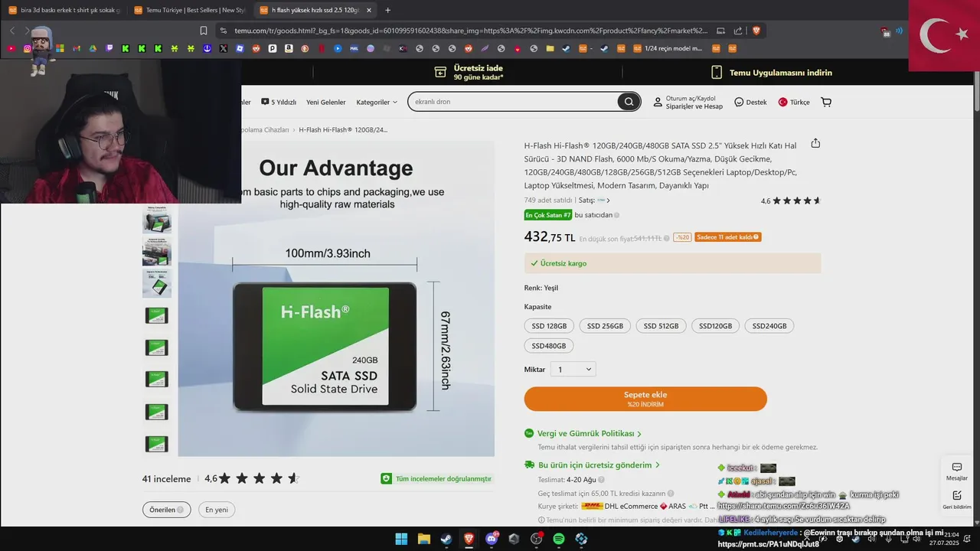Click the browser back arrow
Image resolution: width=980 pixels, height=551 pixels.
12,31
